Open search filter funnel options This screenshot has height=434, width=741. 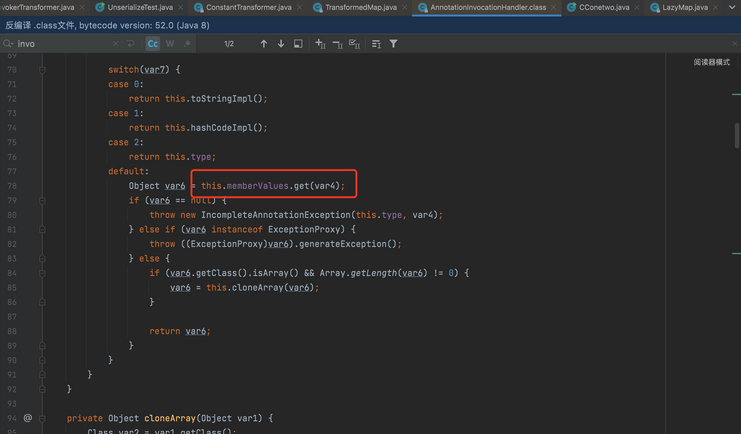393,43
